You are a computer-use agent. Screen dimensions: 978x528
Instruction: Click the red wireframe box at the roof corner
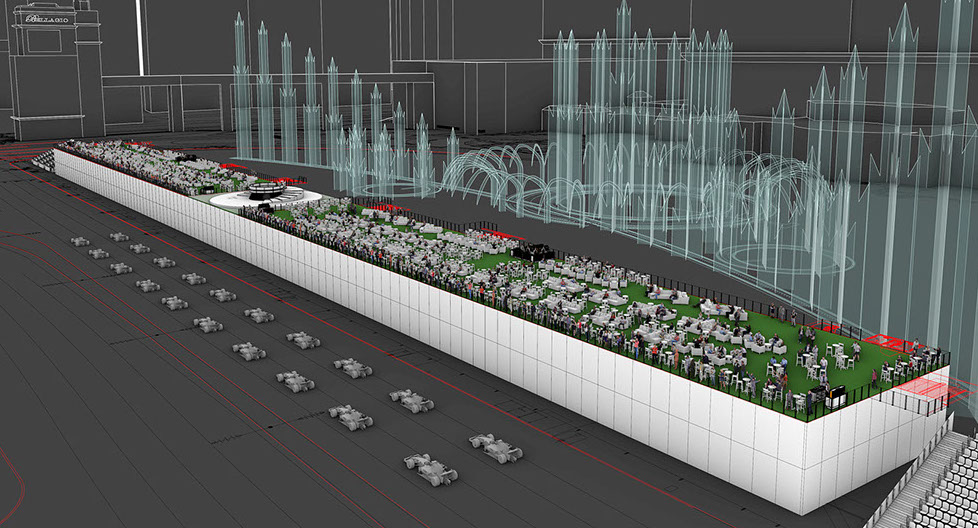click(914, 400)
